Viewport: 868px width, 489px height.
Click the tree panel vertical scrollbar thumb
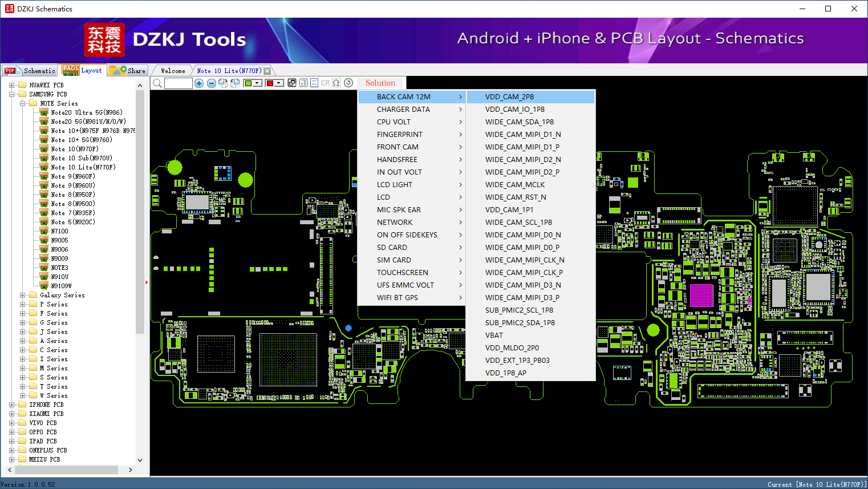(x=140, y=211)
